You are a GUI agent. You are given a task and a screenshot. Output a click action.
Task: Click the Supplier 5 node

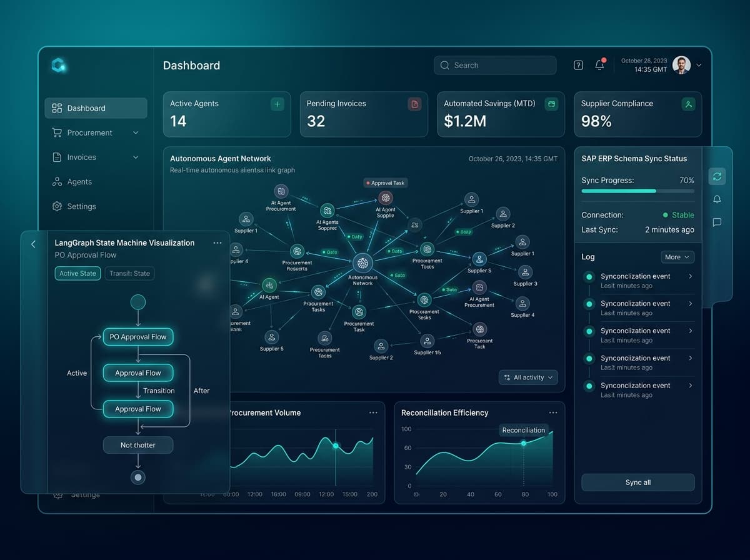271,337
